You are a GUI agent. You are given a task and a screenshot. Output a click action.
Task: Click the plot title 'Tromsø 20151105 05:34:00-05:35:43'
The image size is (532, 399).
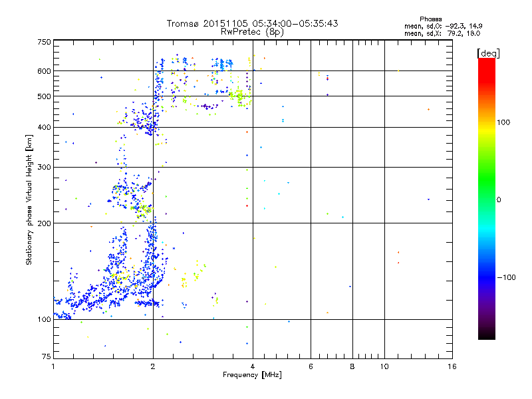pos(252,23)
